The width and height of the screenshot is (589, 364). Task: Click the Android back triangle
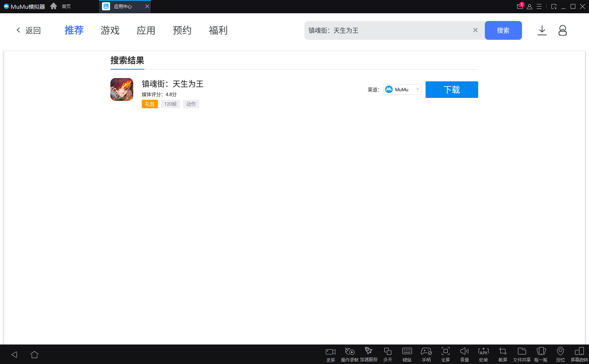14,354
